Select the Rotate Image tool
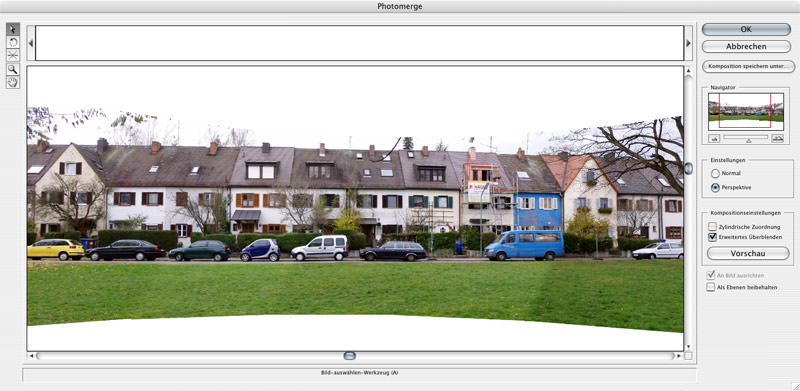This screenshot has width=800, height=391. tap(13, 42)
